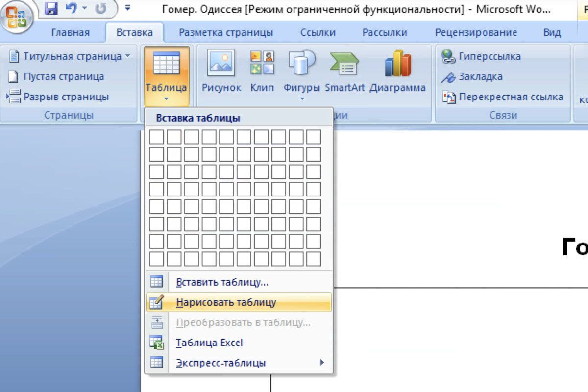Image resolution: width=588 pixels, height=392 pixels.
Task: Go to the Вид tab
Action: point(552,33)
